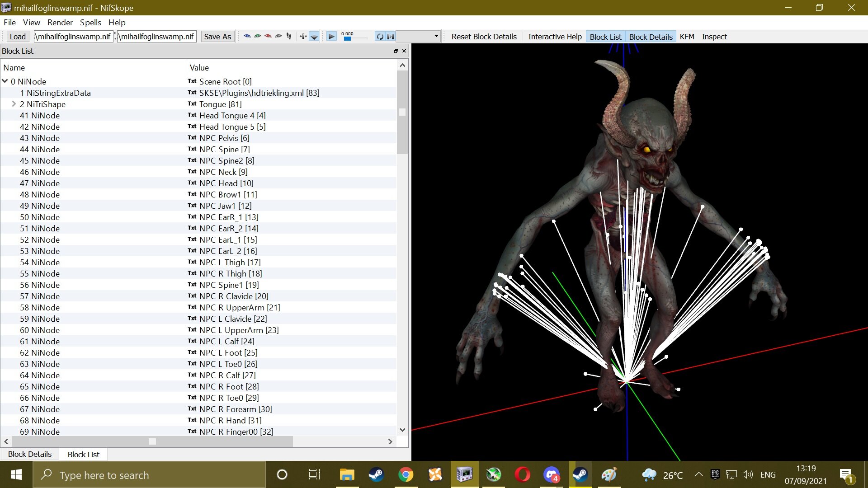This screenshot has width=868, height=488.
Task: Open the View menu
Action: (x=32, y=22)
